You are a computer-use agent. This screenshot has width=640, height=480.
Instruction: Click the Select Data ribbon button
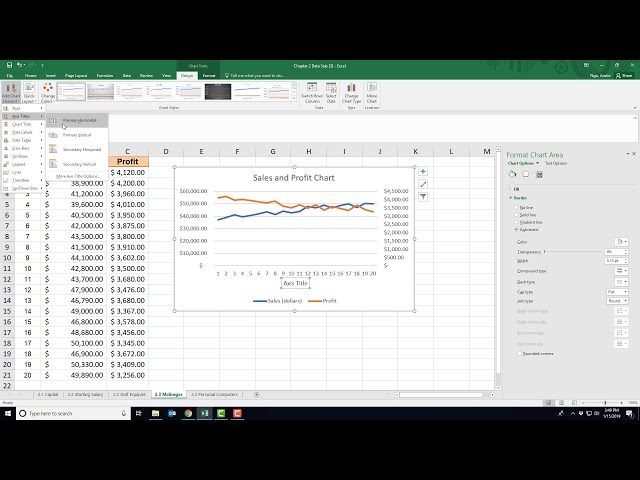click(331, 93)
